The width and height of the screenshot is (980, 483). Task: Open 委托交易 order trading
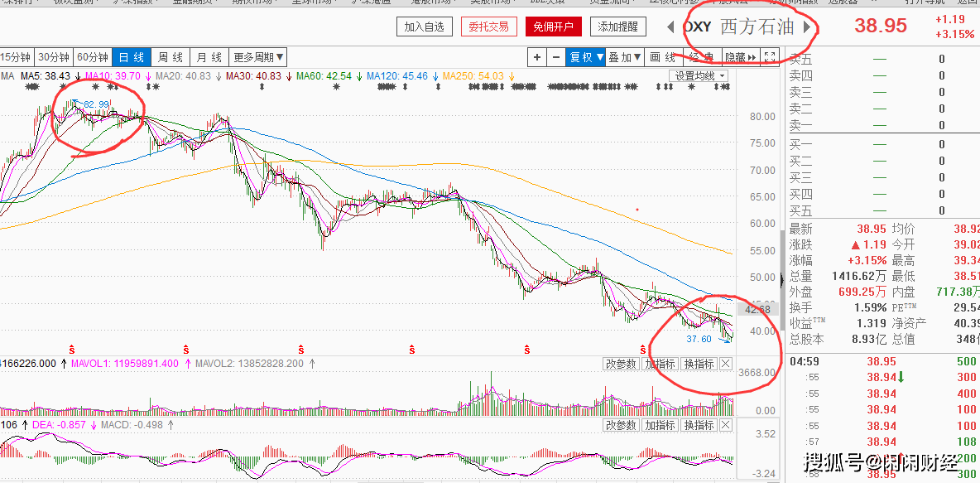(x=488, y=27)
